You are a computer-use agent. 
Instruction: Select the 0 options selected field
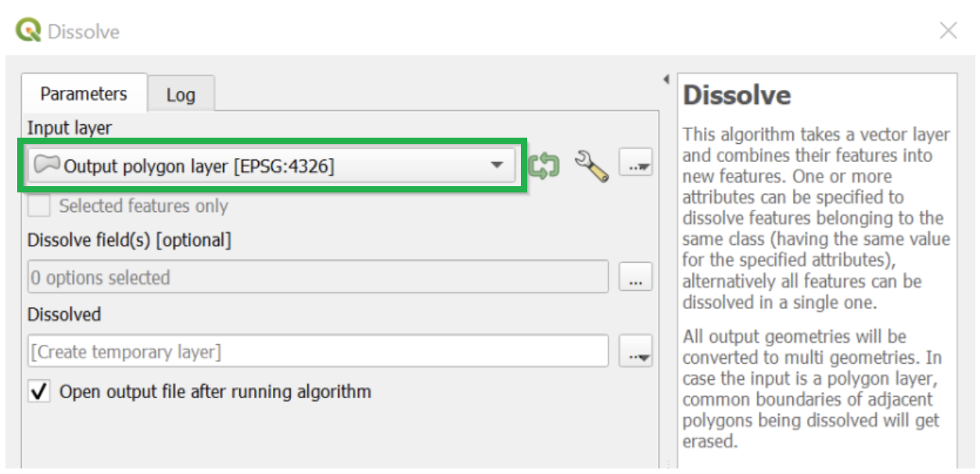[313, 275]
